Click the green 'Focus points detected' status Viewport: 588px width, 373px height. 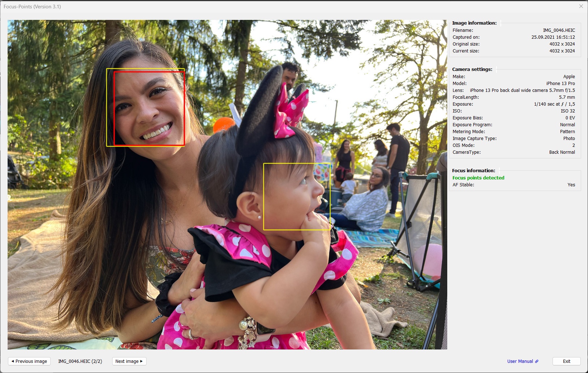click(x=478, y=178)
